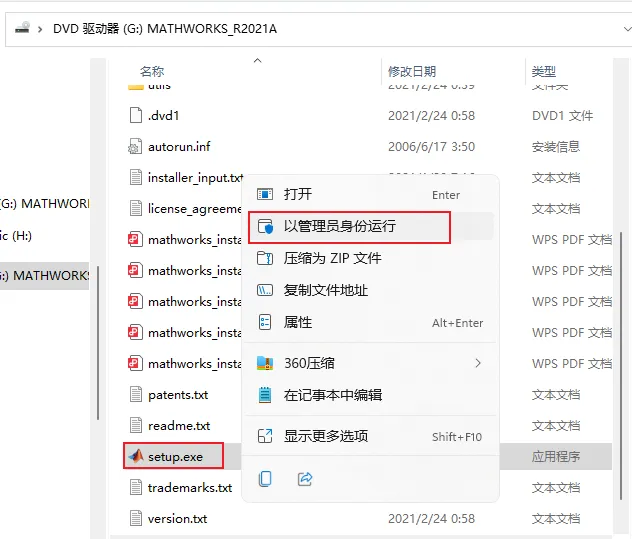Click the Notepad icon in the context menu
Image resolution: width=632 pixels, height=539 pixels.
click(x=265, y=395)
